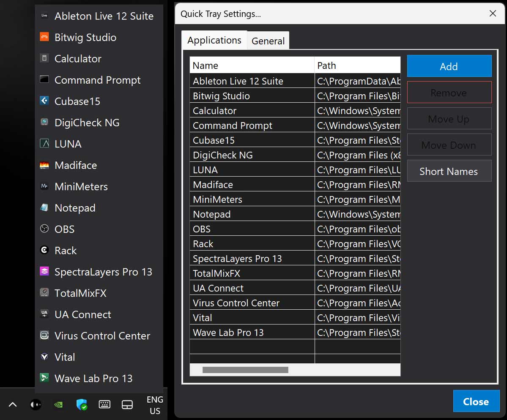507x420 pixels.
Task: Launch Ableton Live 12 Suite from tray menu
Action: (x=99, y=16)
